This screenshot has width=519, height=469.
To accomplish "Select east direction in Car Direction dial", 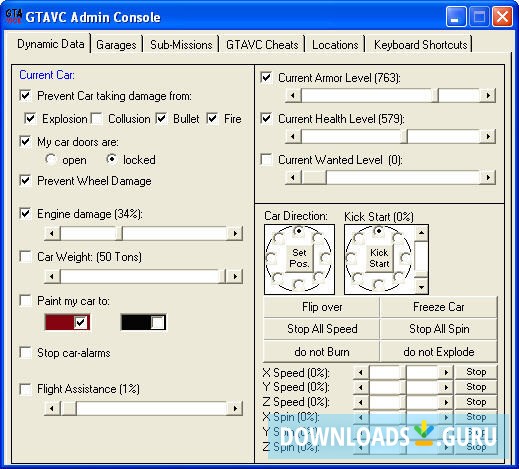I will point(325,258).
